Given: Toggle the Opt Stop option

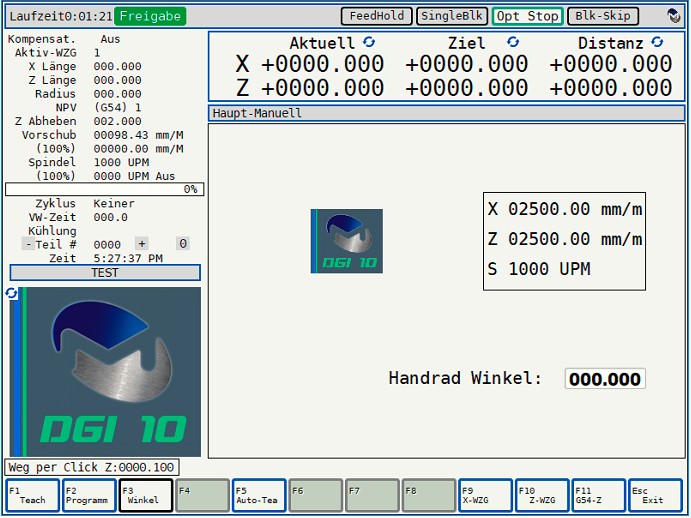Looking at the screenshot, I should (528, 16).
